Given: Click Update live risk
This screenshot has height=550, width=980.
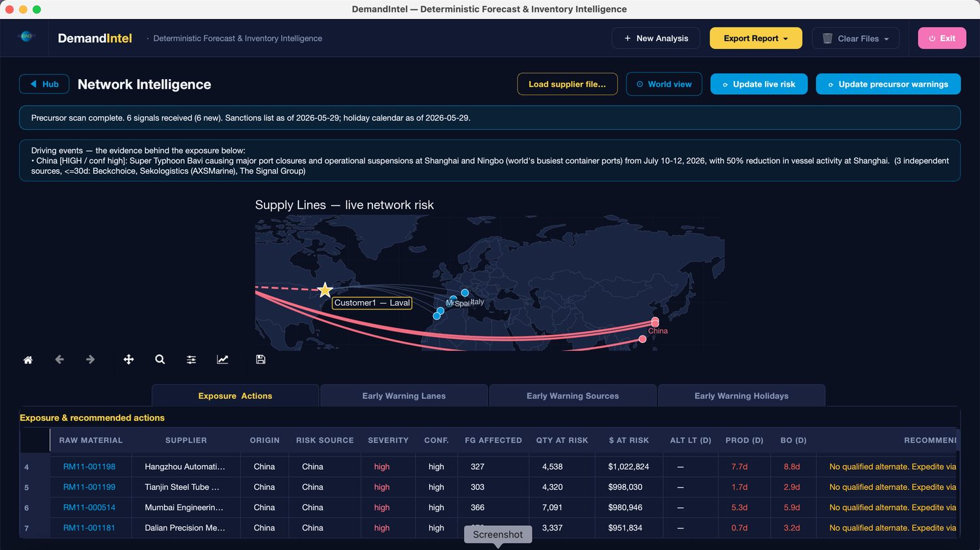Looking at the screenshot, I should click(x=759, y=84).
